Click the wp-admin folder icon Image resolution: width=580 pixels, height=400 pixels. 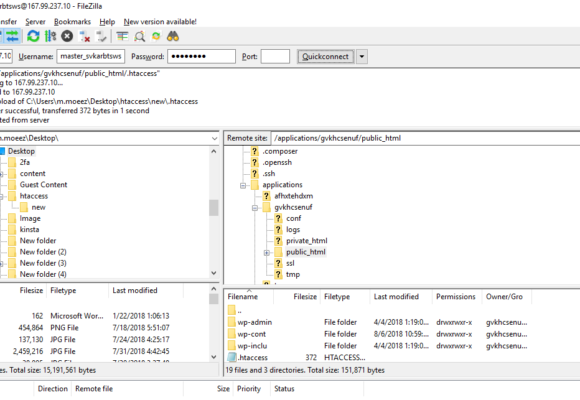pos(232,322)
